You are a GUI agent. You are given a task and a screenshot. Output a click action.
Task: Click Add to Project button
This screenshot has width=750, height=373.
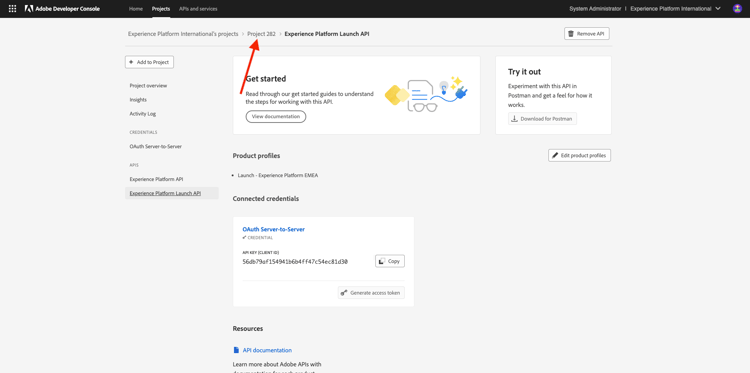click(149, 62)
